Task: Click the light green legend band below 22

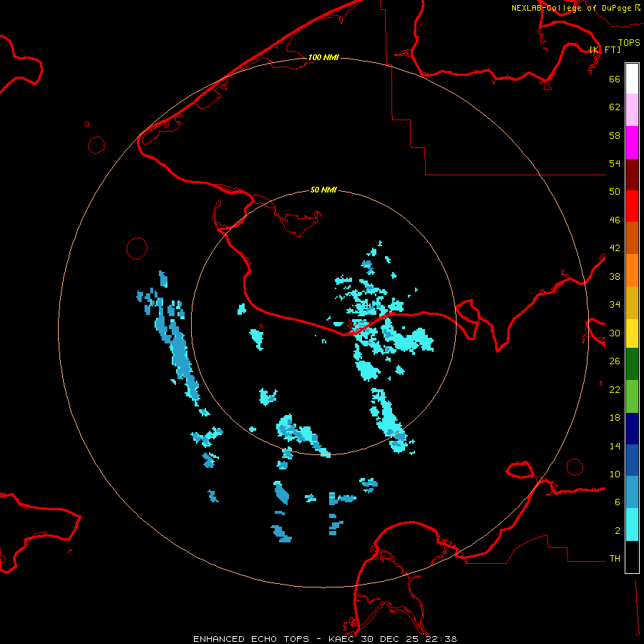Action: click(x=632, y=396)
